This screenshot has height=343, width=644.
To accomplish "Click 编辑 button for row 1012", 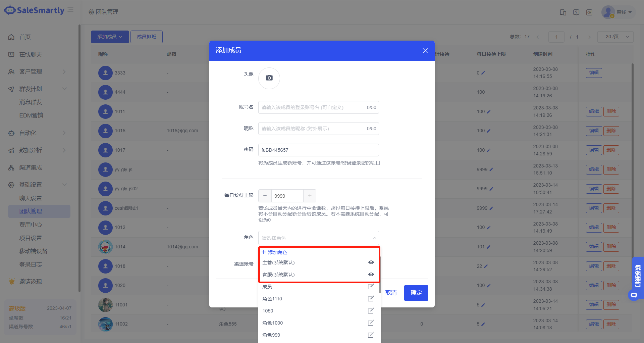I will tap(594, 227).
